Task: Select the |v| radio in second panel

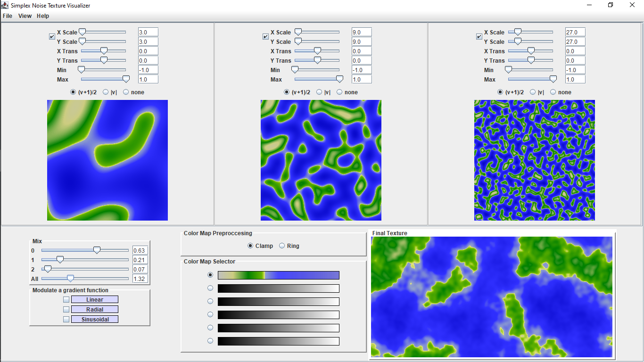Action: [323, 92]
